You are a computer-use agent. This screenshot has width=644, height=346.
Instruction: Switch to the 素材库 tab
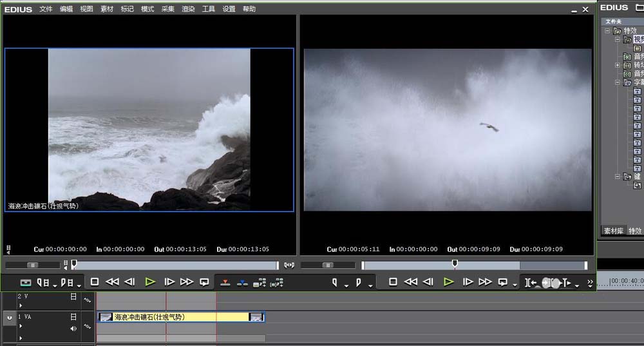[x=613, y=231]
